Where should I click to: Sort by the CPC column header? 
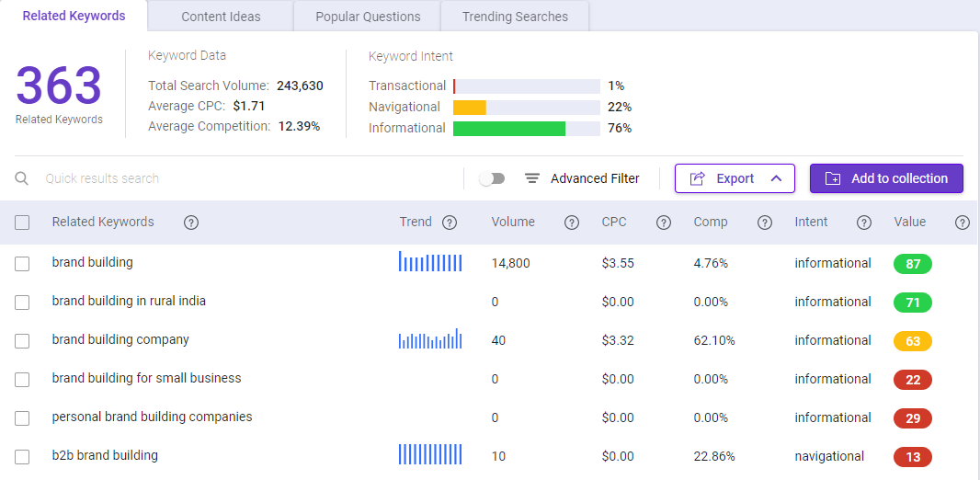point(614,222)
